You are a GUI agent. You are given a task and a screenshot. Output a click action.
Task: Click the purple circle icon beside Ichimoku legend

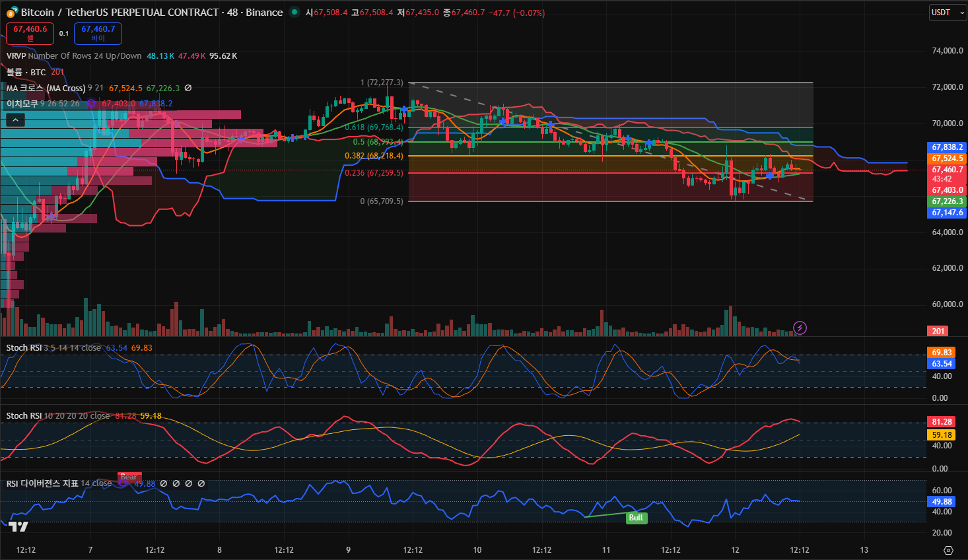pos(91,104)
